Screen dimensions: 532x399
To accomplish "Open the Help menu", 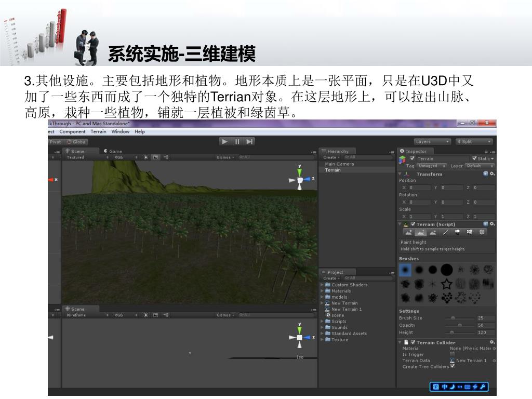I will (140, 131).
